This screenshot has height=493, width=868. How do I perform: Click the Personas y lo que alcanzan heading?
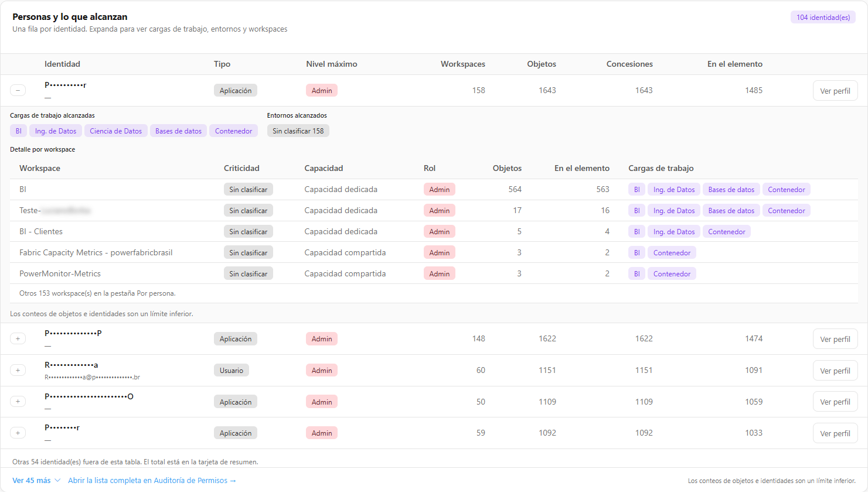(70, 17)
